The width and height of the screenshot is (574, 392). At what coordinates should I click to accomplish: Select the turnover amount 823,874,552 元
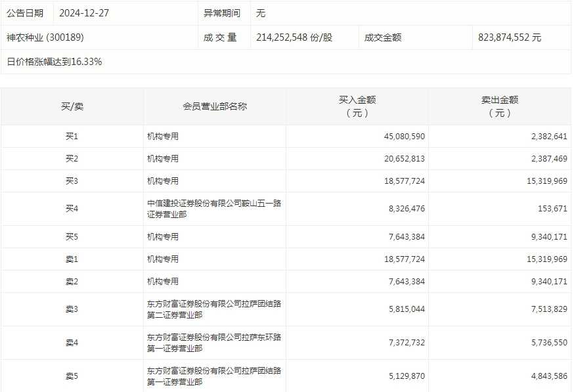(510, 37)
